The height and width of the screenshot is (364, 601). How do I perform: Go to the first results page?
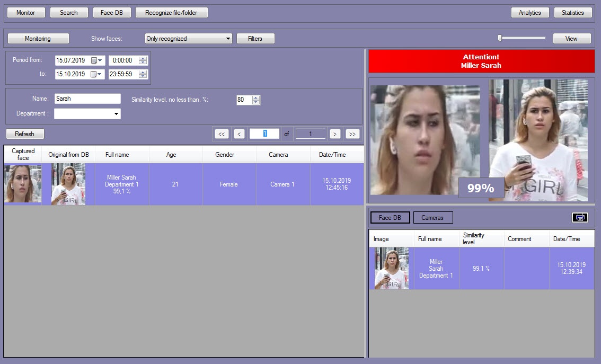(x=222, y=134)
